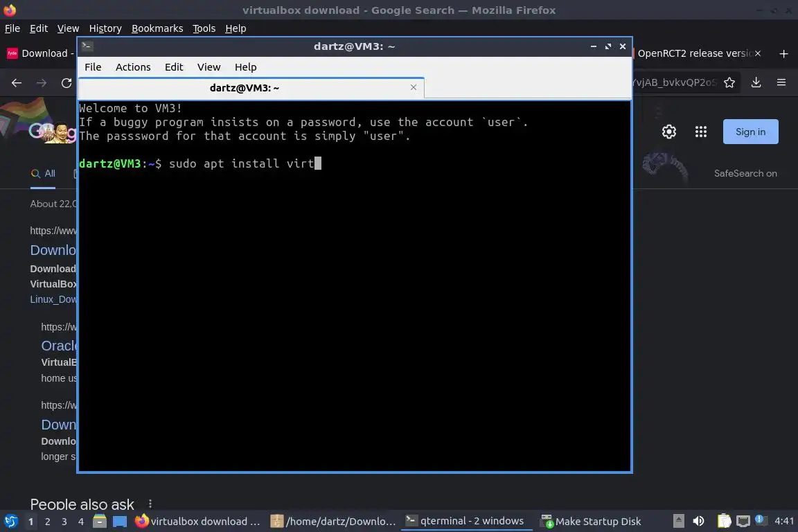Open the Firefox Edit menu
The image size is (798, 532).
(39, 28)
